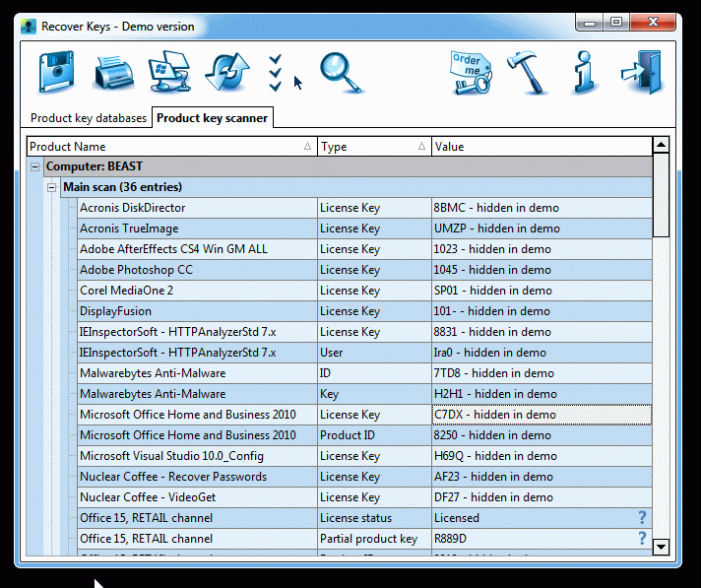Click the '1045 - hidden in demo' value

coord(542,270)
